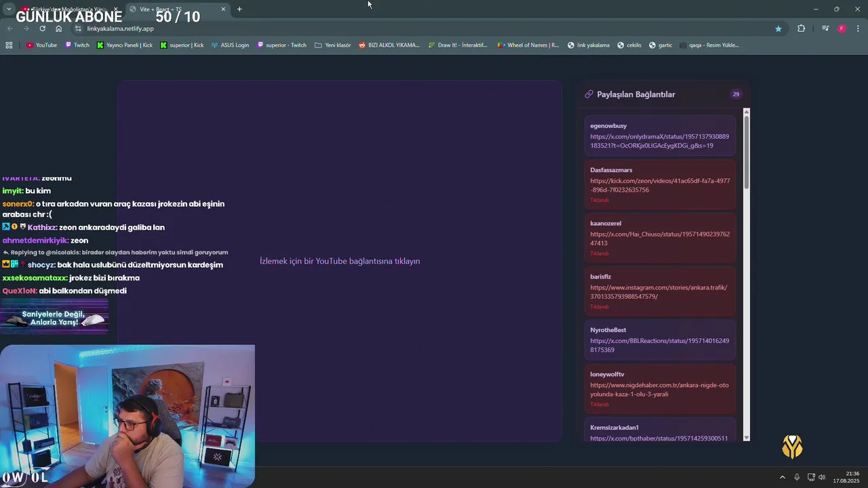This screenshot has height=488, width=868.
Task: Open the media controls icon
Action: coord(825,28)
